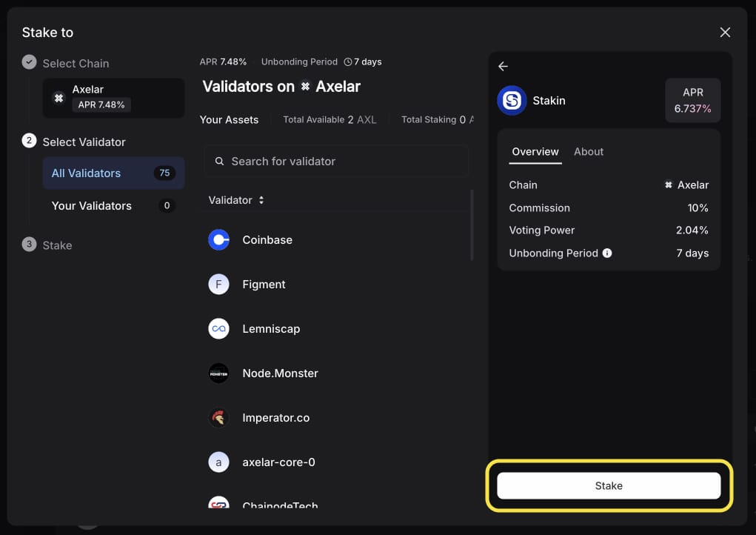Click the clock icon near 7 days

[347, 62]
